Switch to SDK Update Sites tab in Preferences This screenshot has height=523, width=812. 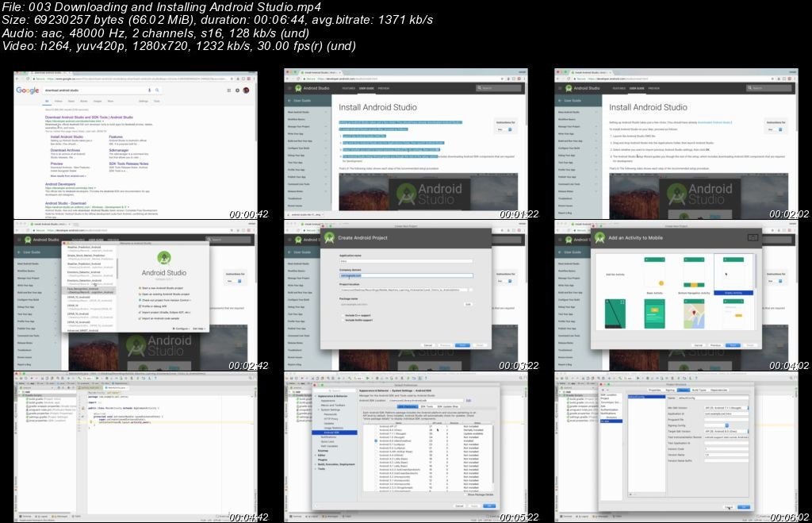[448, 407]
